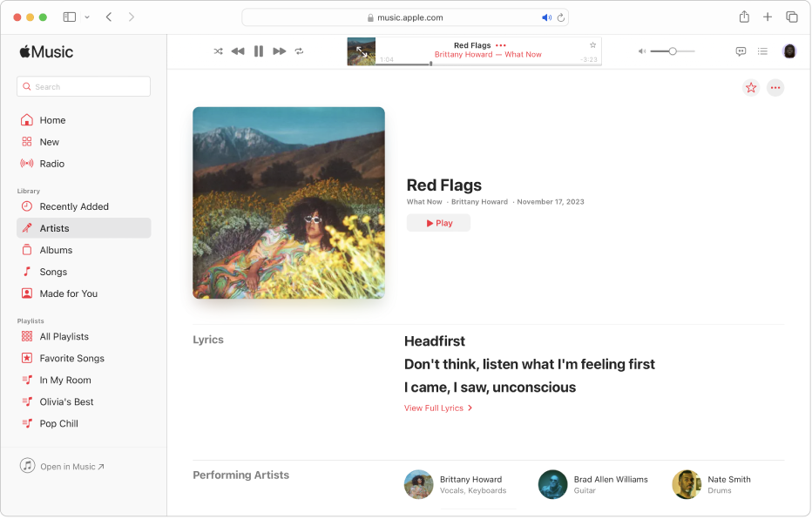This screenshot has width=812, height=519.
Task: Show Safari tab overview
Action: tap(792, 17)
